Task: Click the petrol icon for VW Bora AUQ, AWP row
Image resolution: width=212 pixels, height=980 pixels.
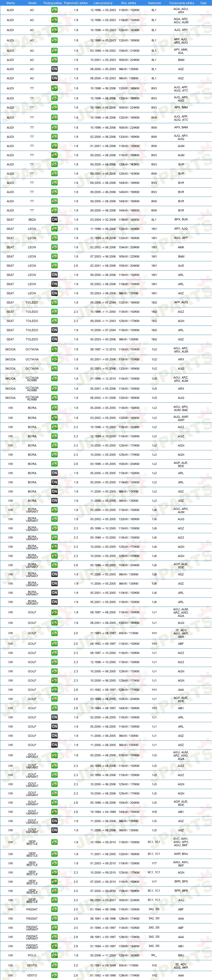Action: [54, 418]
